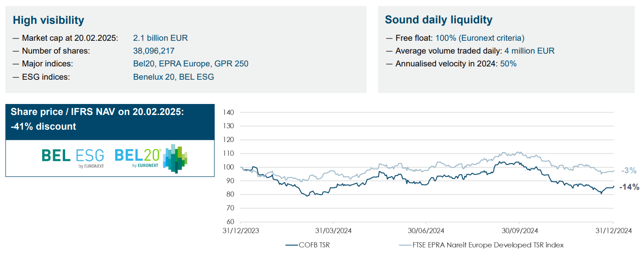Click the 'Share price / IFRS NAV' banner title
The image size is (644, 257).
coord(97,112)
